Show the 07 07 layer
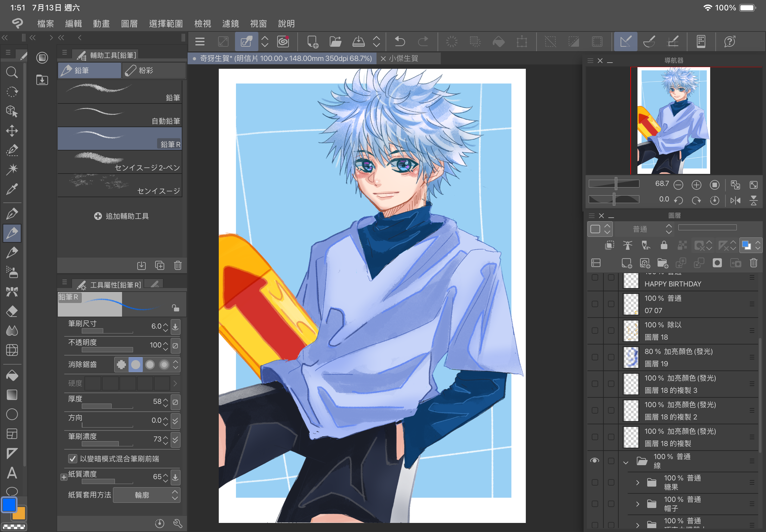The image size is (766, 532). click(595, 304)
